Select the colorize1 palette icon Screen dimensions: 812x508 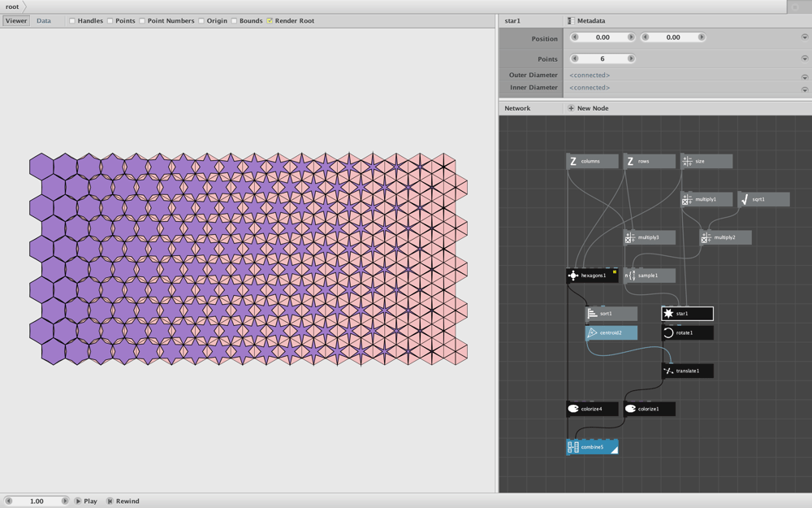630,409
